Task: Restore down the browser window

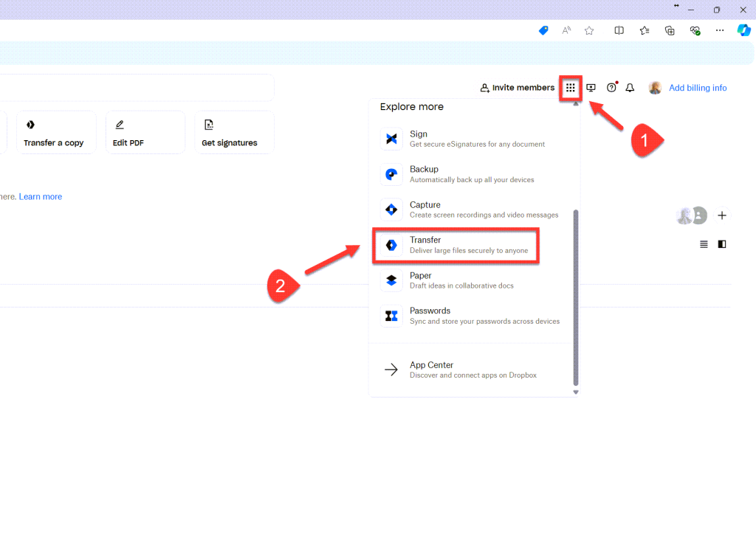Action: 717,10
